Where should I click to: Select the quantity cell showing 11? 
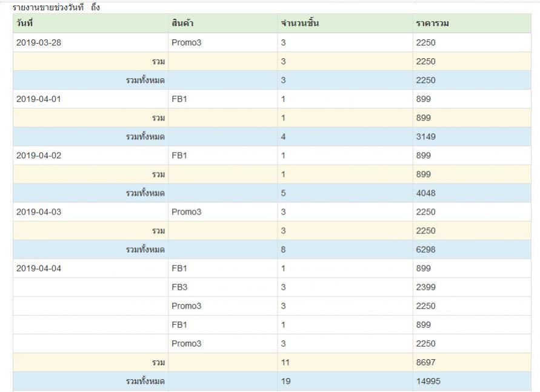click(285, 362)
